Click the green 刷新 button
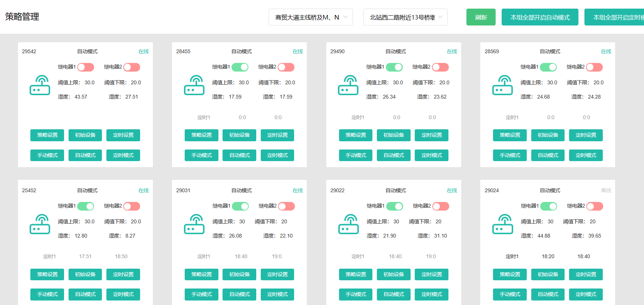The image size is (644, 305). pos(481,17)
